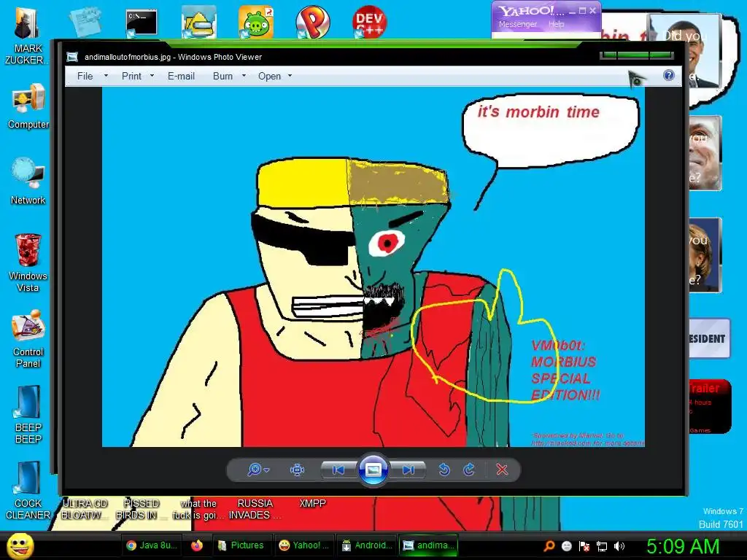Open the Windows Vista recycle bin icon
The width and height of the screenshot is (747, 560).
[x=28, y=262]
